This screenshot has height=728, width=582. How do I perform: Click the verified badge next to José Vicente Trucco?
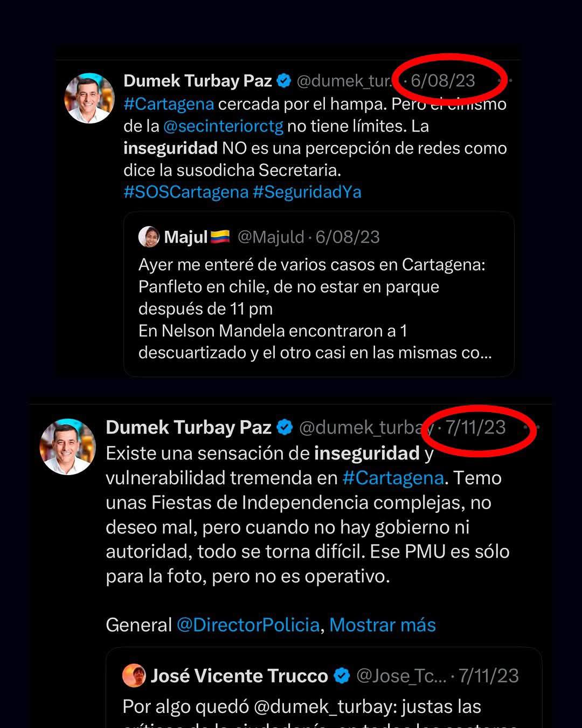coord(342,676)
